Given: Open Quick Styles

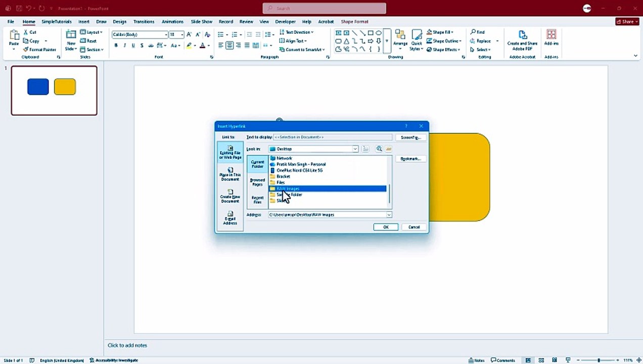Looking at the screenshot, I should coord(416,39).
